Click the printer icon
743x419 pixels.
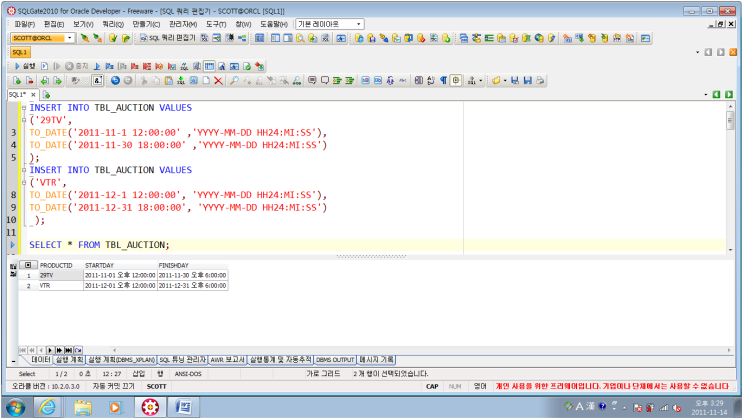click(x=540, y=81)
